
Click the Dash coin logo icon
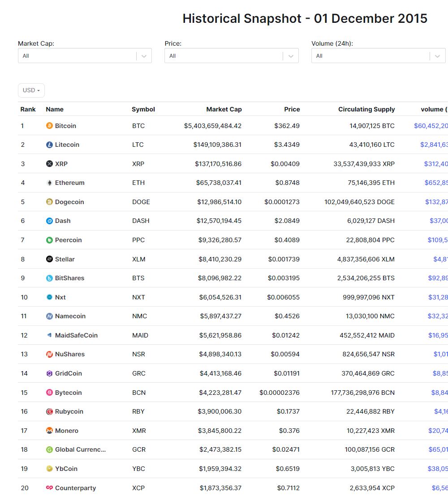pyautogui.click(x=49, y=221)
